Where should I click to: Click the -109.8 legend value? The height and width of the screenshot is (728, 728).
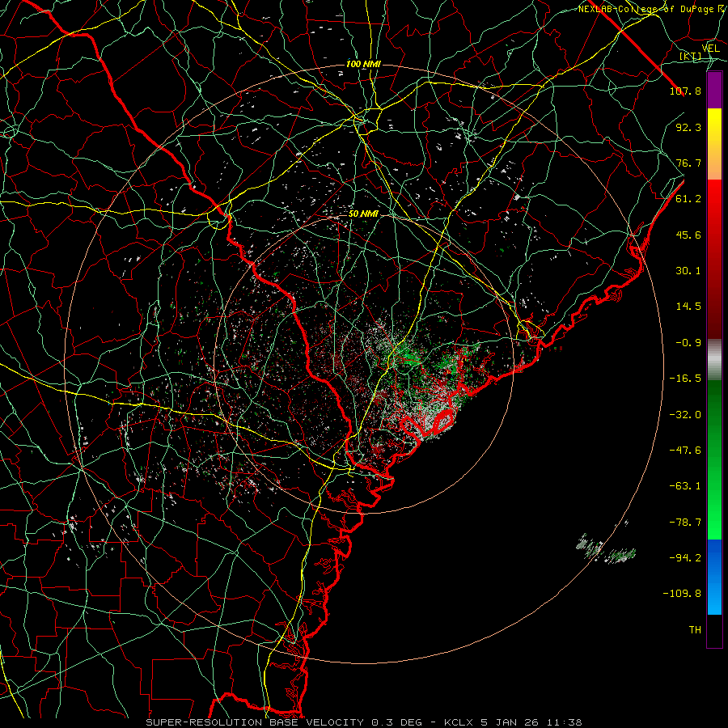682,594
